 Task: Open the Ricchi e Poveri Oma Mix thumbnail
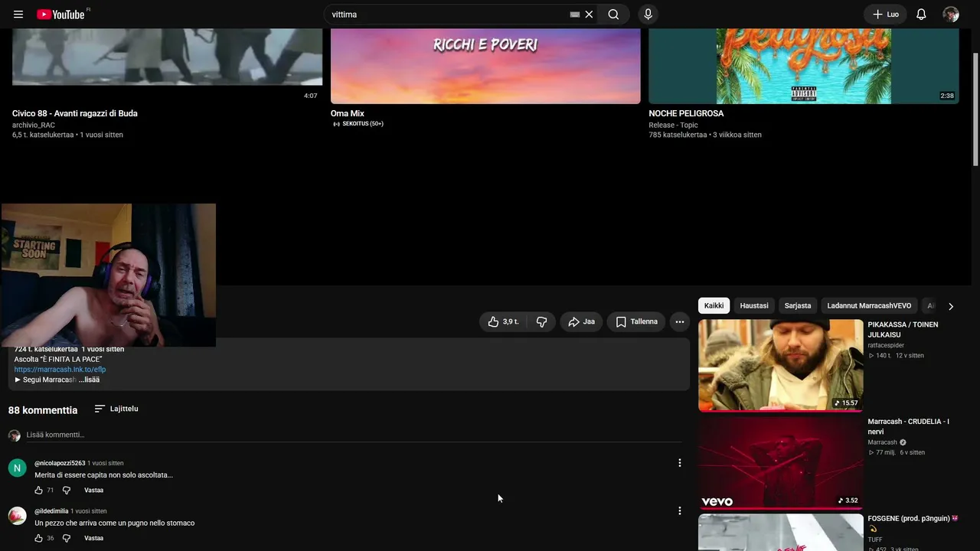485,66
